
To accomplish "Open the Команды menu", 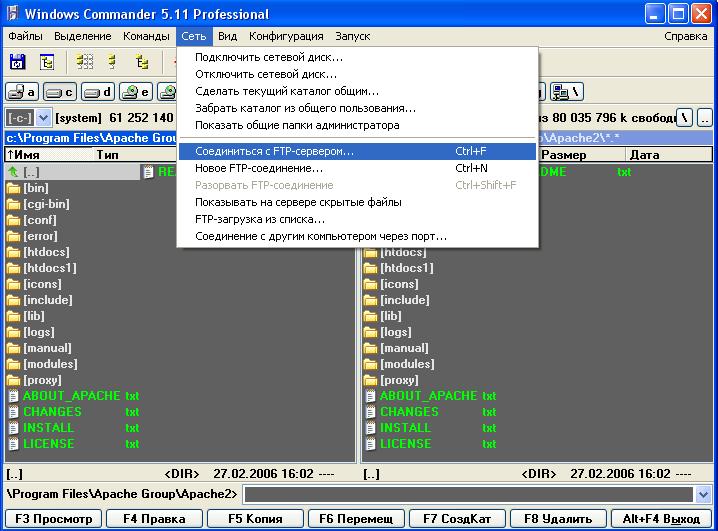I will [146, 36].
